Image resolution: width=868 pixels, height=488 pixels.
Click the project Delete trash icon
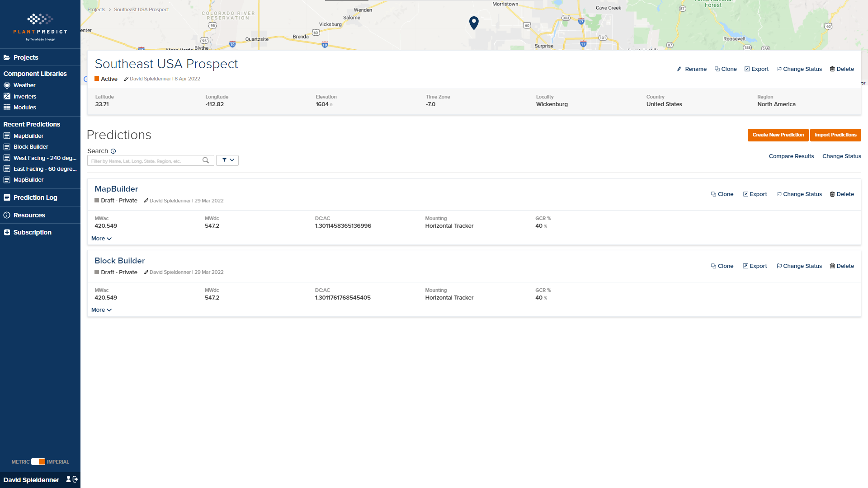(832, 69)
